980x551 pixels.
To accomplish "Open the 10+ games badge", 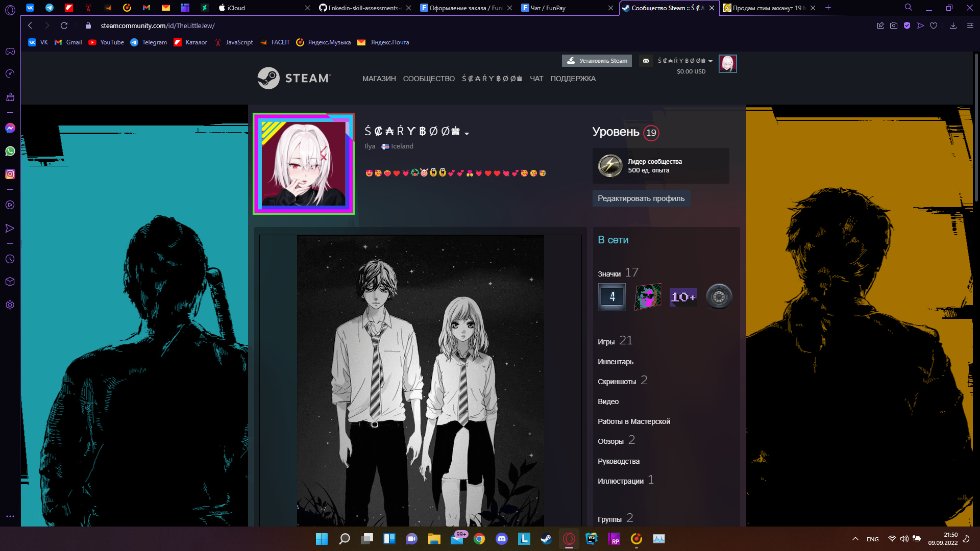I will point(683,296).
